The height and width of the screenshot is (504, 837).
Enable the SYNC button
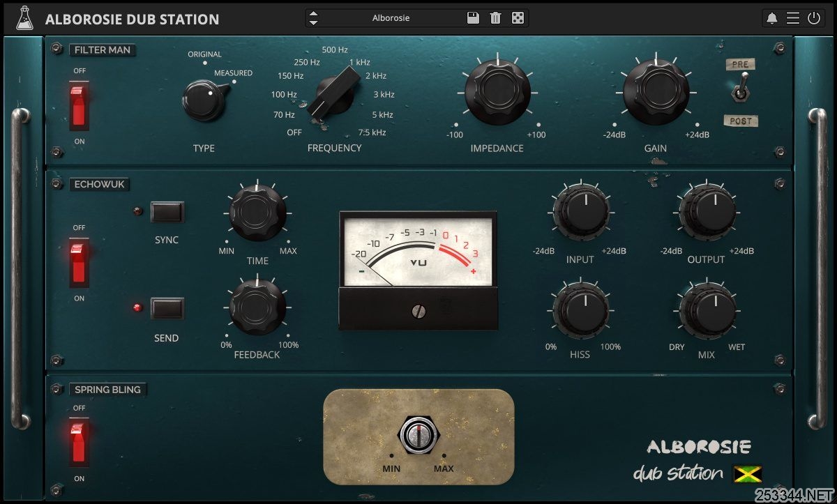click(x=167, y=212)
